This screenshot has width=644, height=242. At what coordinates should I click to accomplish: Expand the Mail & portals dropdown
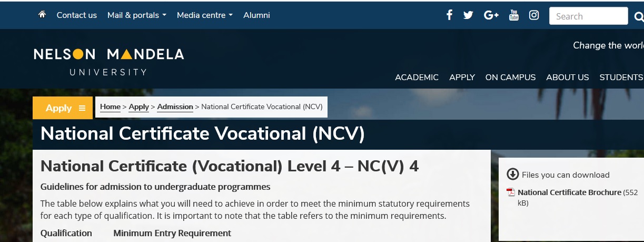click(x=136, y=15)
